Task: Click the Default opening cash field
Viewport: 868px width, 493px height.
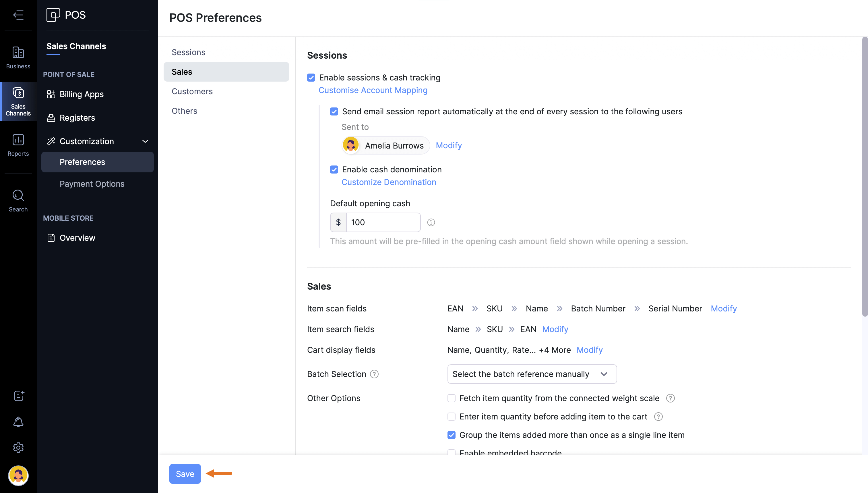Action: (383, 222)
